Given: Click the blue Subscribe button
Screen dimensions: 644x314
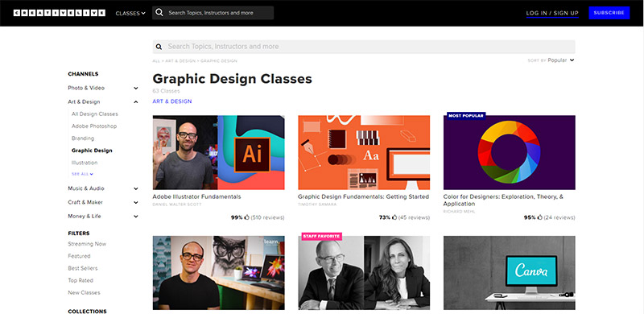Looking at the screenshot, I should click(x=609, y=13).
